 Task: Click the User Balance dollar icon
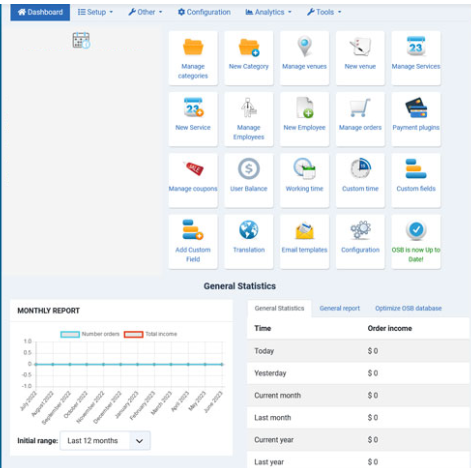pos(249,169)
